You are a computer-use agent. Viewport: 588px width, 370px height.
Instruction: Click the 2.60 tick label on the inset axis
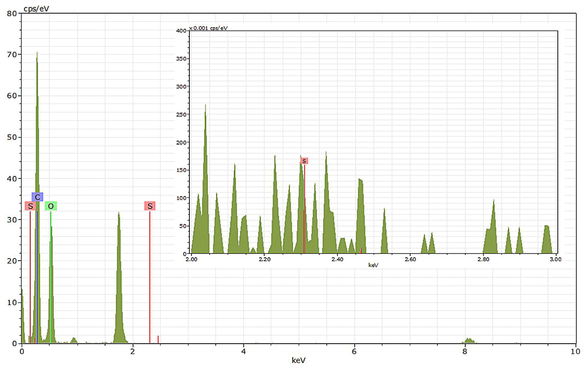[x=410, y=259]
